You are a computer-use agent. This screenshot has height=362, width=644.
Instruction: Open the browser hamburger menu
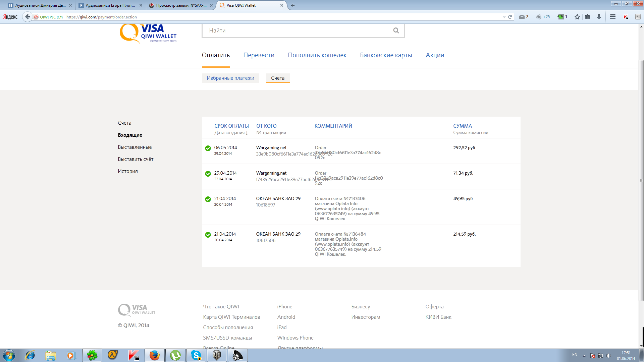coord(613,17)
